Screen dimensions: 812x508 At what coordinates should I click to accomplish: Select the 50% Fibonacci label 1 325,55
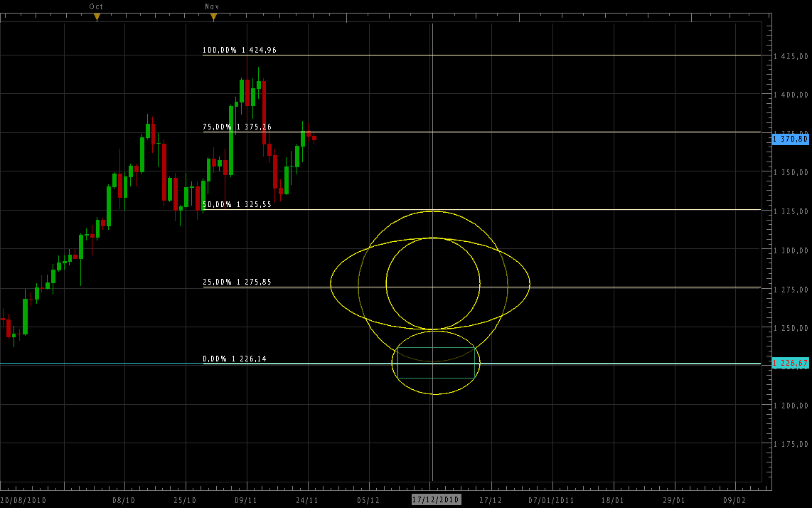(237, 205)
